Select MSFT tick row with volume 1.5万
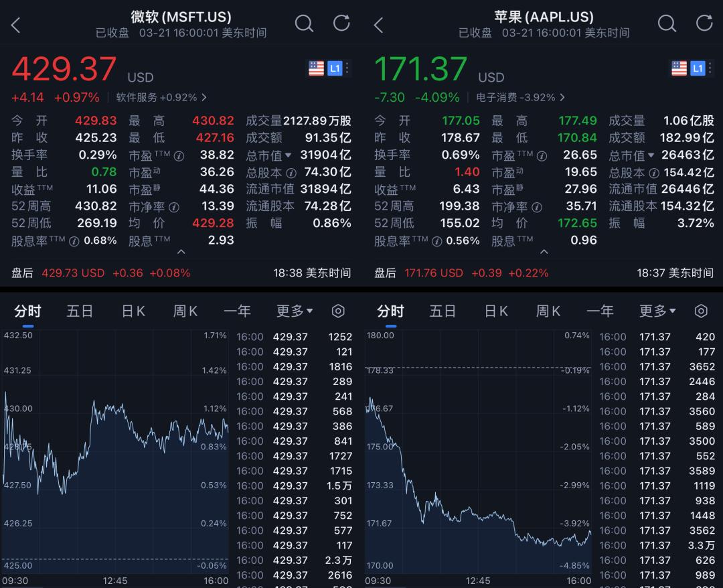 point(294,486)
